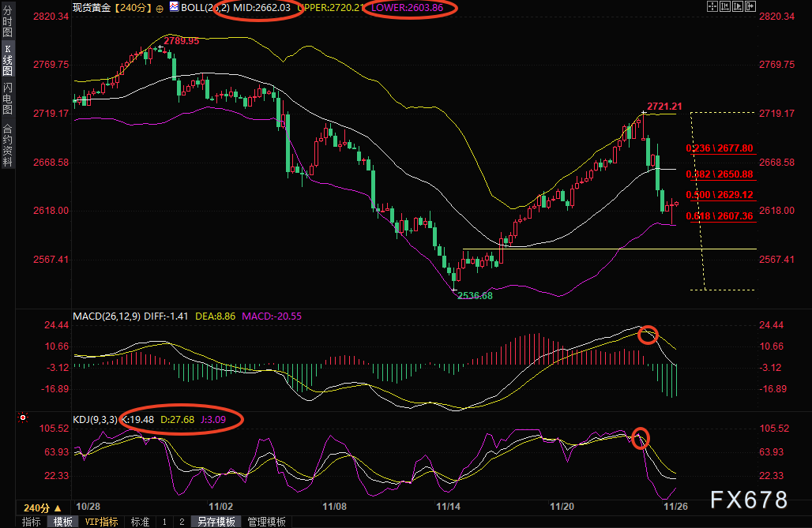This screenshot has width=812, height=528.
Task: Click the 0.618 Fibonacci level at 2607.36
Action: [719, 215]
